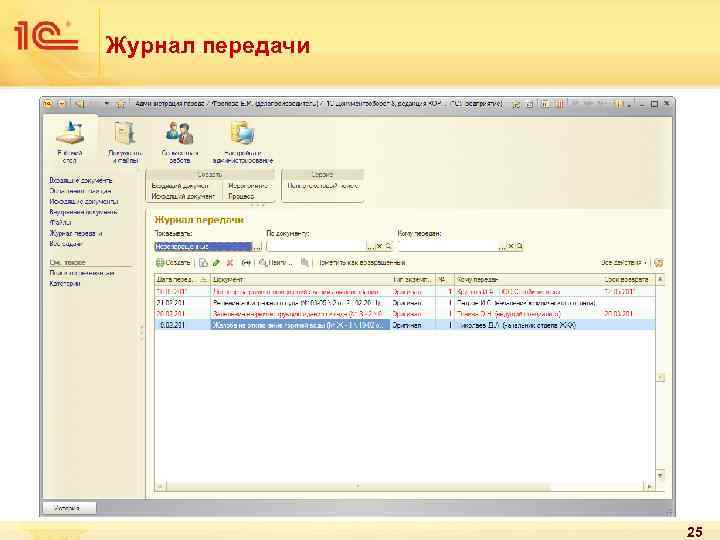The image size is (720, 540).
Task: Open the Документы и файлы section
Action: [125, 142]
